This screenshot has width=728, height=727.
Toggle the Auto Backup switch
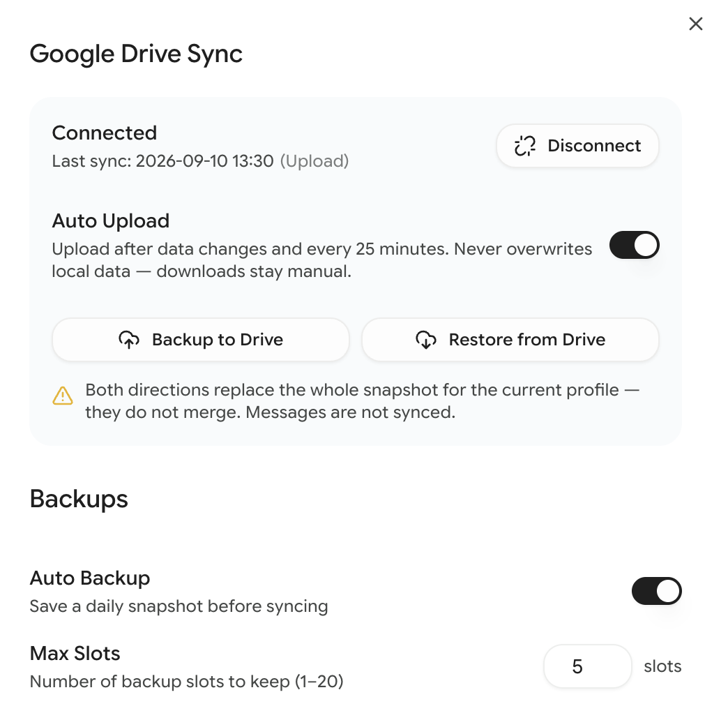tap(656, 591)
